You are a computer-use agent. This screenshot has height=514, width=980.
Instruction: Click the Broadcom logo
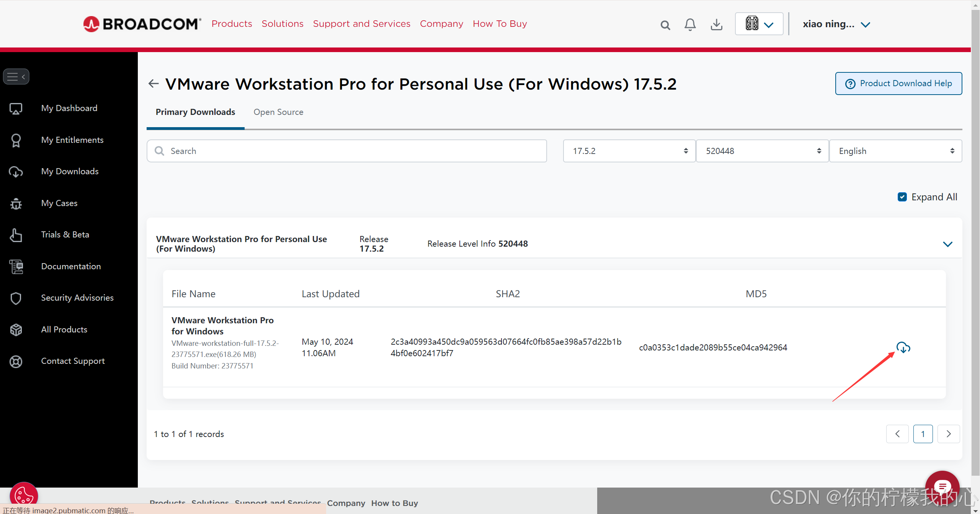tap(142, 24)
